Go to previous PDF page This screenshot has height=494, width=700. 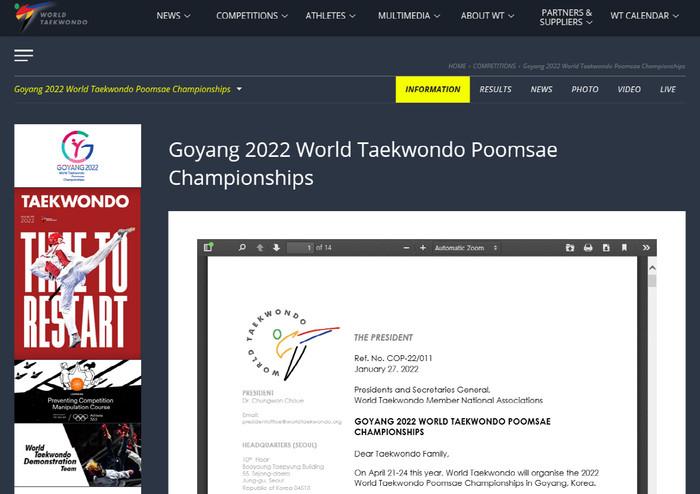click(x=260, y=247)
